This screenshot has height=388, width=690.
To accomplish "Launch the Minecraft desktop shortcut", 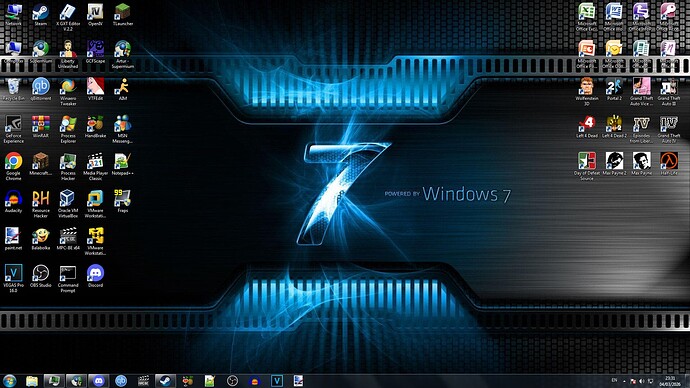I will pos(40,164).
